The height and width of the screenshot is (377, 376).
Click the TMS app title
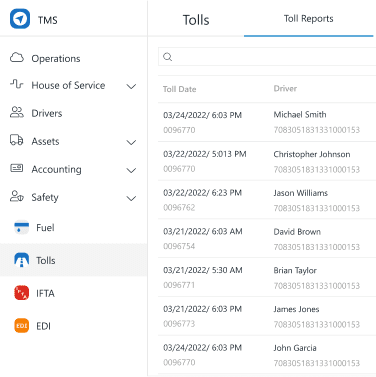(48, 20)
